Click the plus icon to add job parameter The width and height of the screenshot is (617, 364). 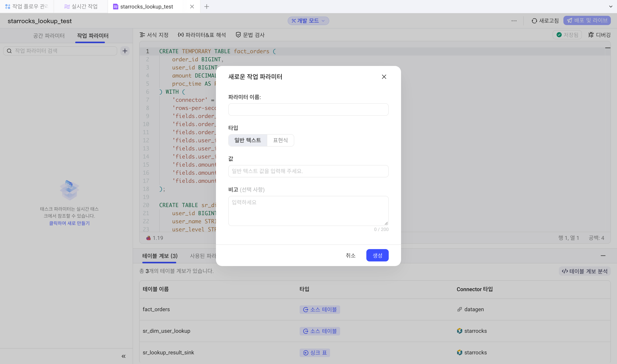(125, 51)
